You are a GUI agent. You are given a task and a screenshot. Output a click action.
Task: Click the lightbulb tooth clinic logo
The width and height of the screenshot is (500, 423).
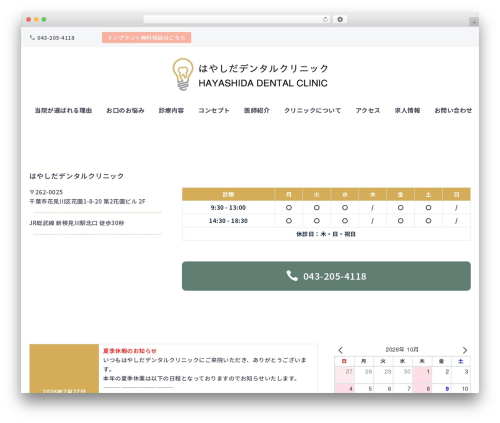point(183,74)
